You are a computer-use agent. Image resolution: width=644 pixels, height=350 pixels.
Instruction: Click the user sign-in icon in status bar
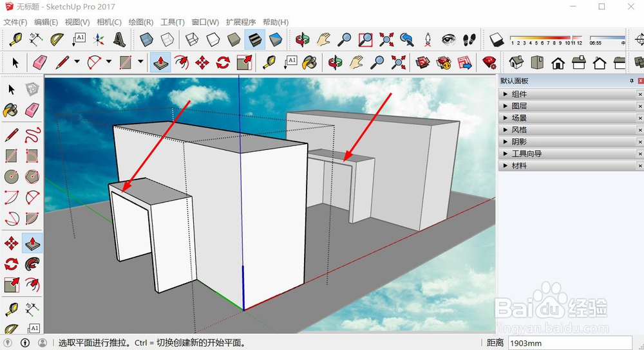(x=43, y=343)
